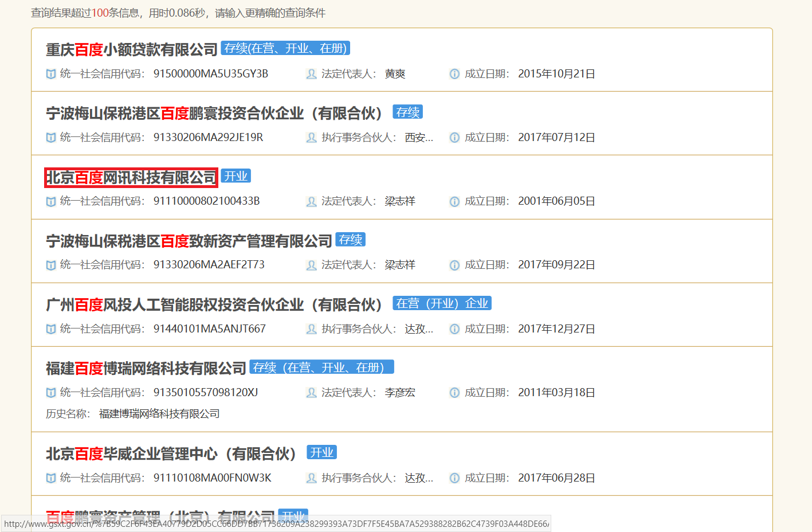Image resolution: width=812 pixels, height=532 pixels.
Task: Click credit code icon for 91440101MA5ANJT667
Action: pos(51,329)
